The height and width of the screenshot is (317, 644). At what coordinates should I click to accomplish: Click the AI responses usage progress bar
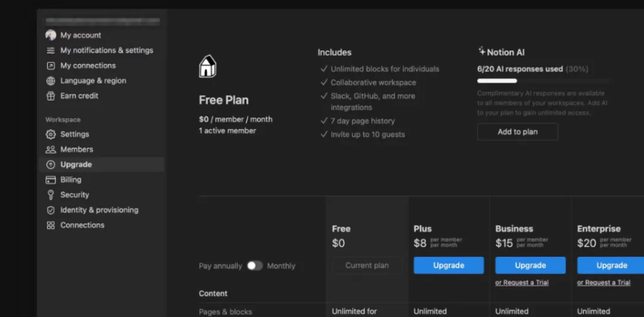tap(544, 80)
